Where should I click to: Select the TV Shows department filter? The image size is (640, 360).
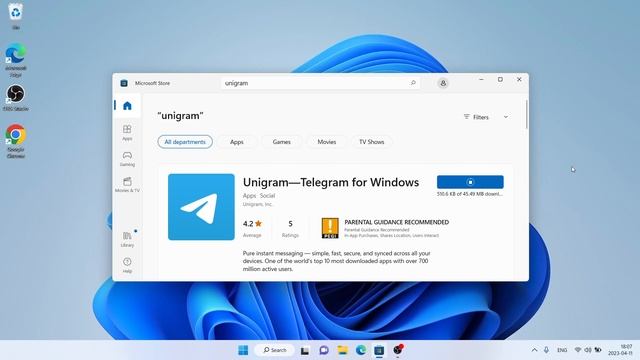pyautogui.click(x=371, y=142)
